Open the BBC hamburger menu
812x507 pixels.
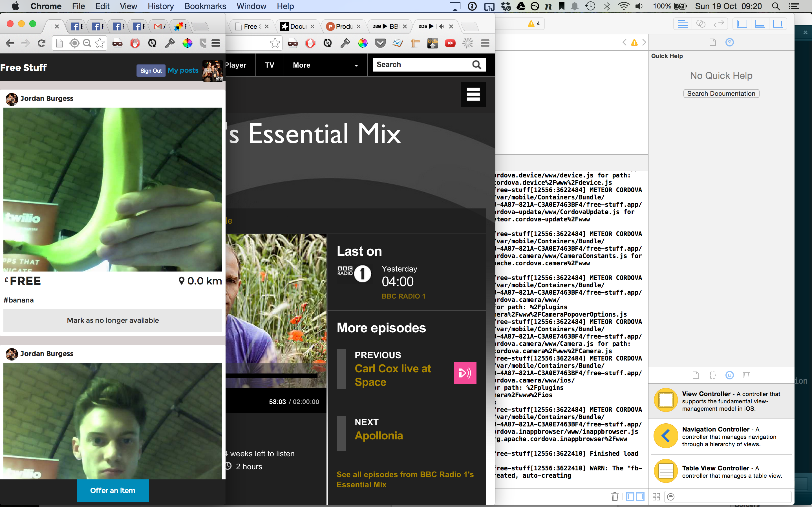pos(473,94)
